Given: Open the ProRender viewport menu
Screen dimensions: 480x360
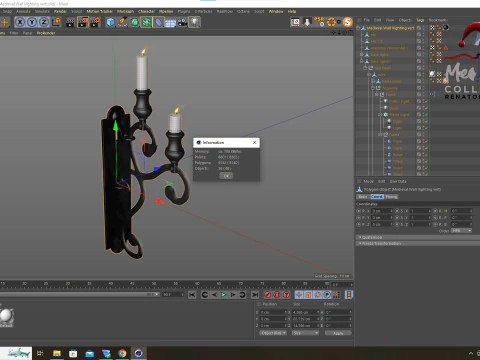Looking at the screenshot, I should [46, 33].
